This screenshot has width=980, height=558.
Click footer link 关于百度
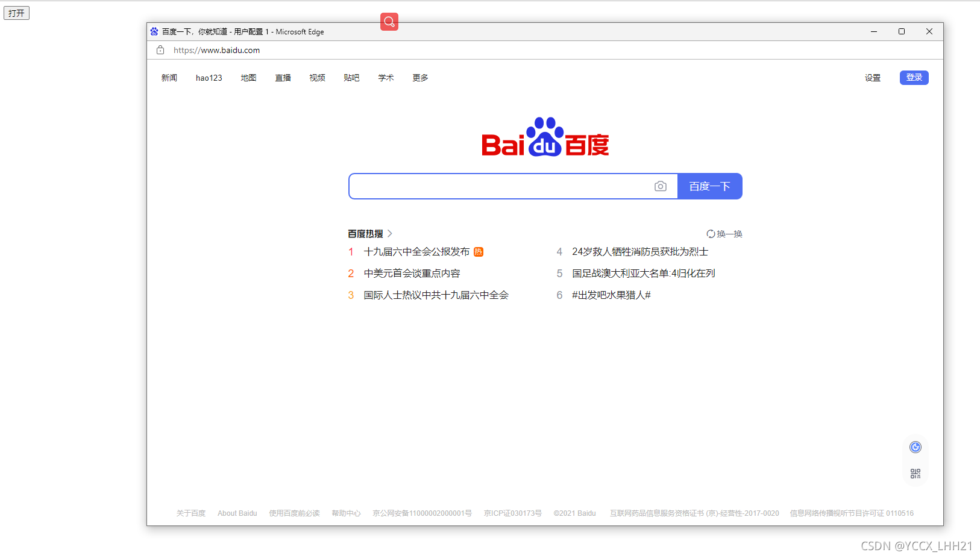click(191, 513)
